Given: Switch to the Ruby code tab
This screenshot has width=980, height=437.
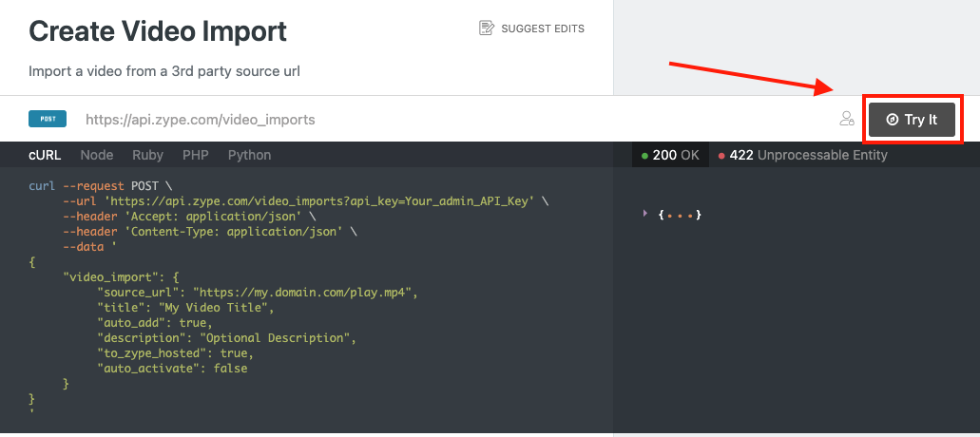Looking at the screenshot, I should (x=147, y=155).
